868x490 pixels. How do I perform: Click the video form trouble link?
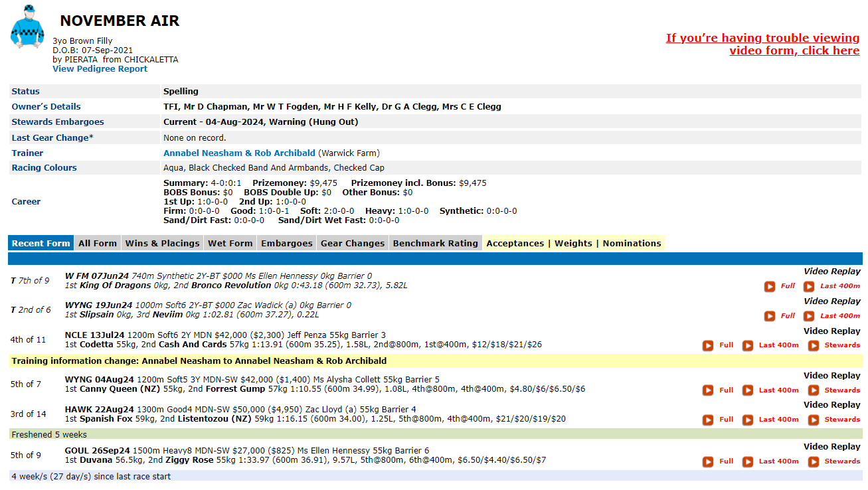762,44
